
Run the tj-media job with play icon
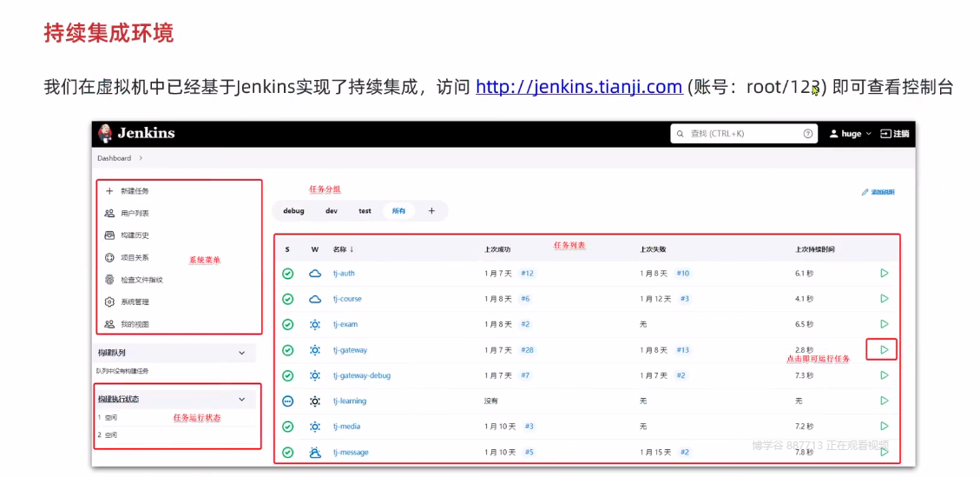(x=885, y=426)
